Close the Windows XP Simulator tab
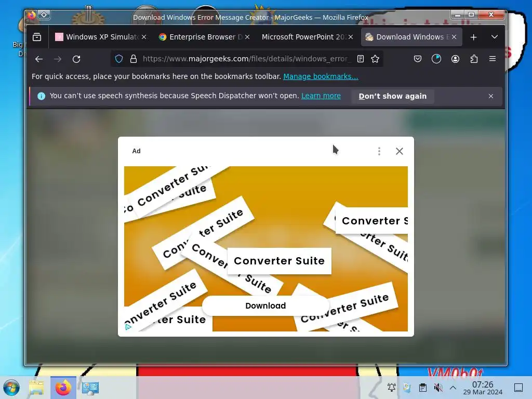 (x=144, y=37)
